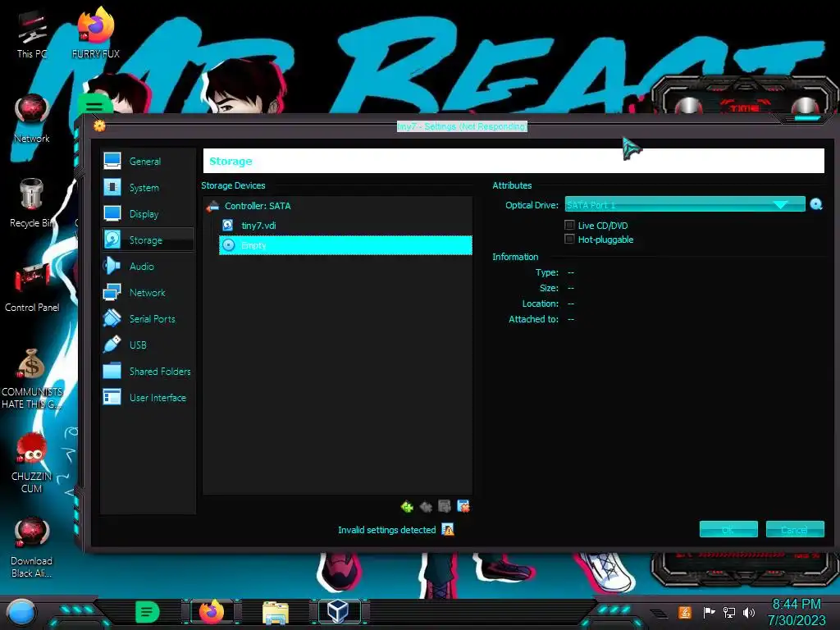Screen dimensions: 840x630
Task: Open File Explorer from the taskbar
Action: [x=276, y=612]
